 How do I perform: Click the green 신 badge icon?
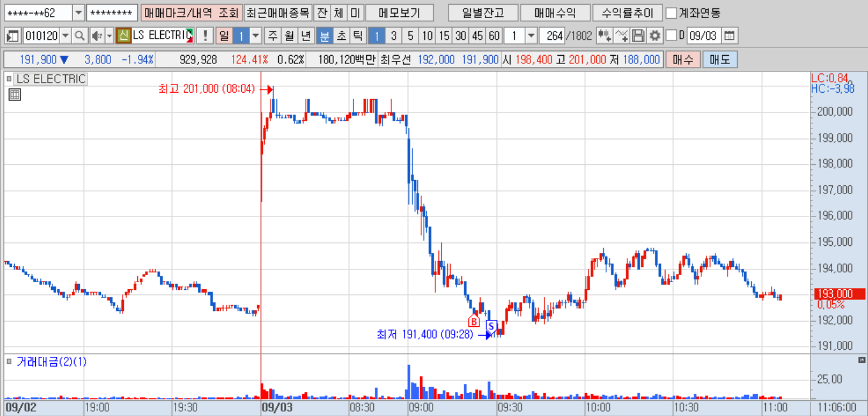tap(123, 36)
